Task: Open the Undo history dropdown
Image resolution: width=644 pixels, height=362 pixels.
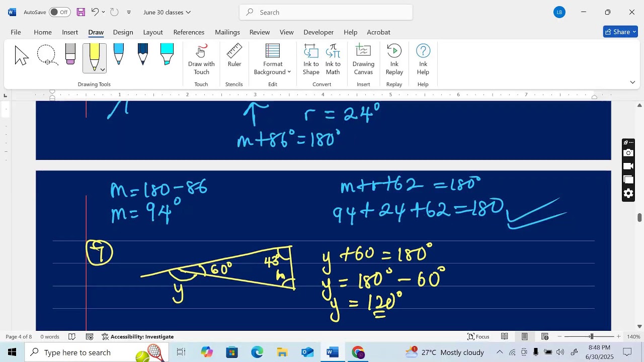Action: click(104, 12)
